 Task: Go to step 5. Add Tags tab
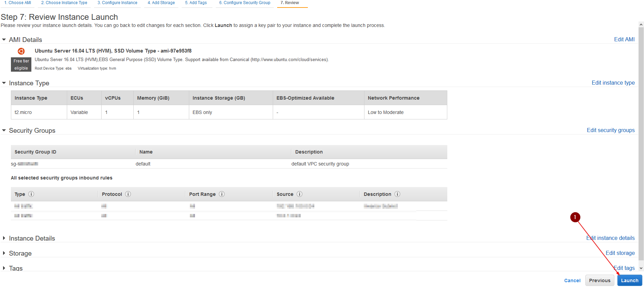(x=196, y=3)
